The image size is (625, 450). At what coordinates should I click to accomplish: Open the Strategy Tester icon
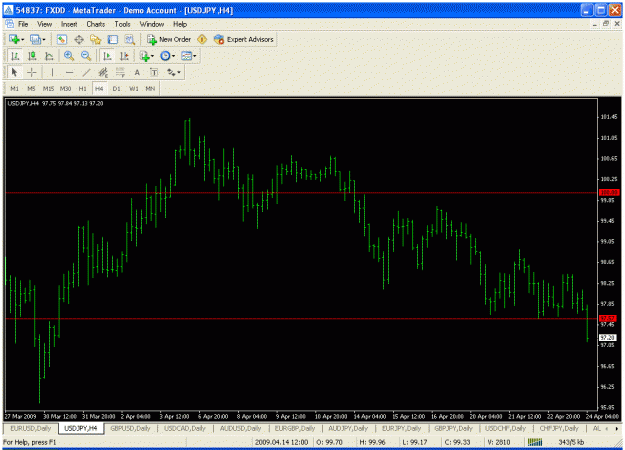tap(130, 39)
